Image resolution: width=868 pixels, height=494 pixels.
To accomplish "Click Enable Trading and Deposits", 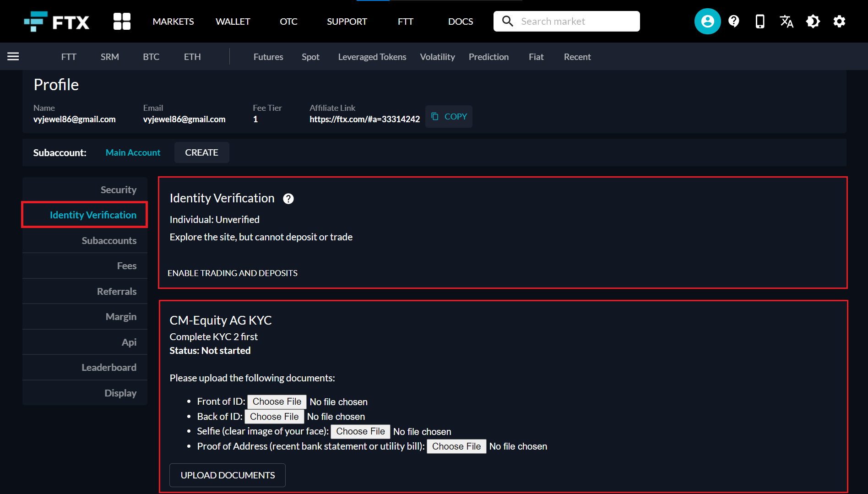I will [x=233, y=273].
